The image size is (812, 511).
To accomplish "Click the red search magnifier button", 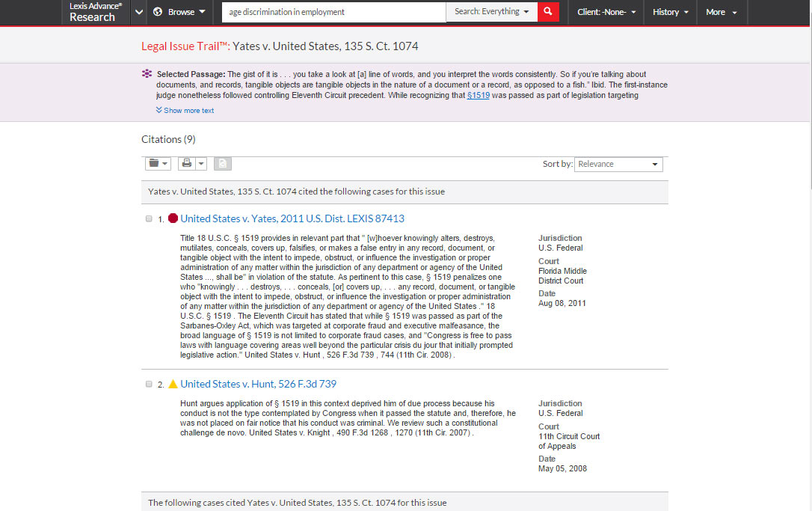I will tap(548, 12).
